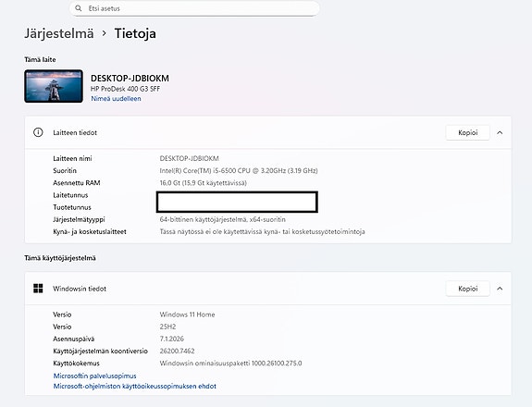The image size is (532, 407).
Task: Click the desktop wallpaper thumbnail
Action: pos(54,86)
